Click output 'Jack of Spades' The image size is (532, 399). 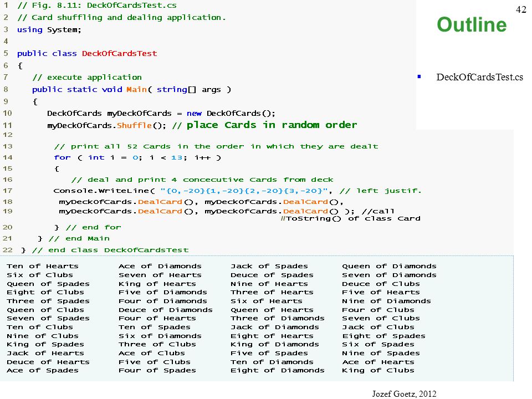(x=269, y=267)
